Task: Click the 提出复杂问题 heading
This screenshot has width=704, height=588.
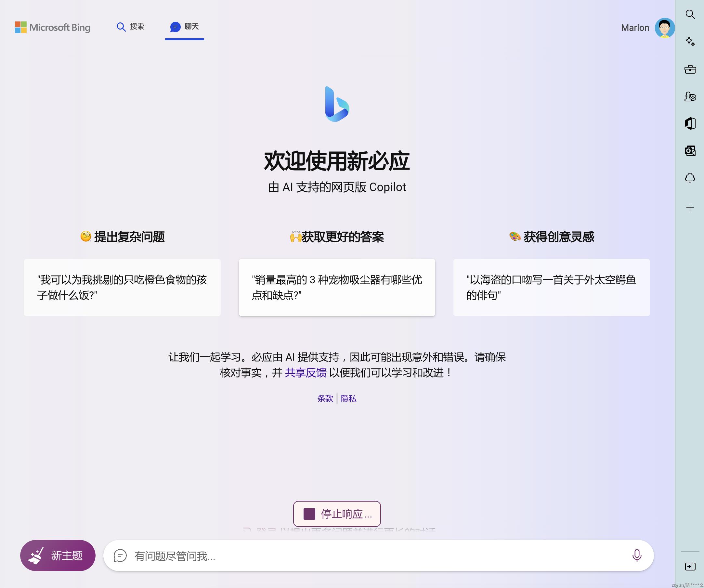Action: coord(122,236)
